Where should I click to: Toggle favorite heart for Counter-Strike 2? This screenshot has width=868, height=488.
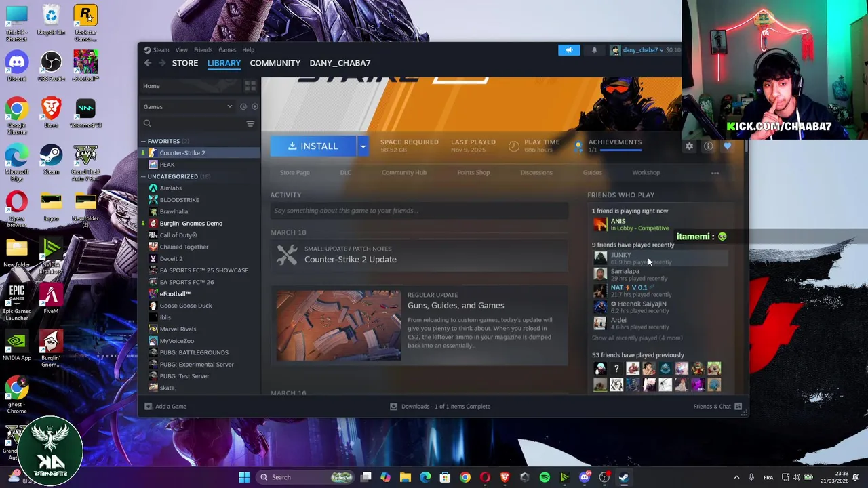coord(727,146)
